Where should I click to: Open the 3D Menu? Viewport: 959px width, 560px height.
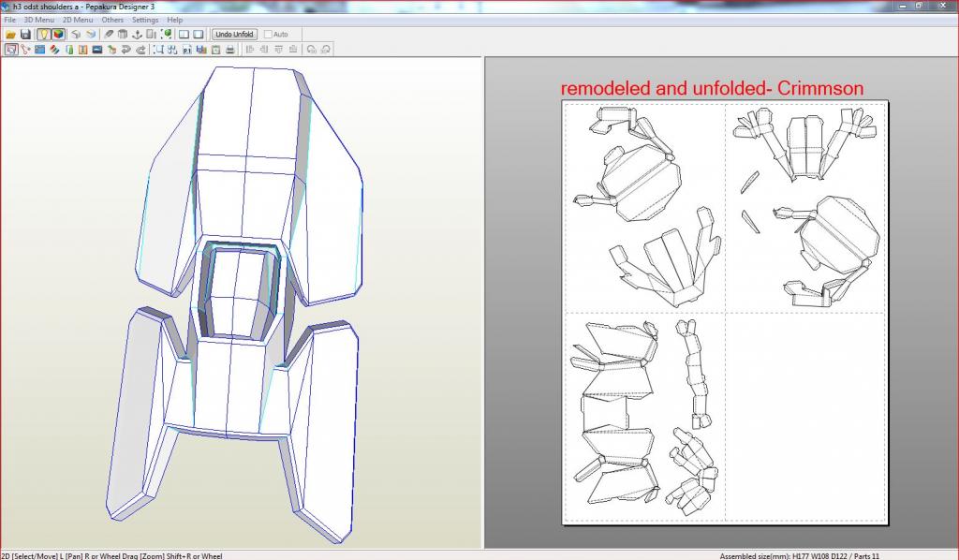(38, 20)
